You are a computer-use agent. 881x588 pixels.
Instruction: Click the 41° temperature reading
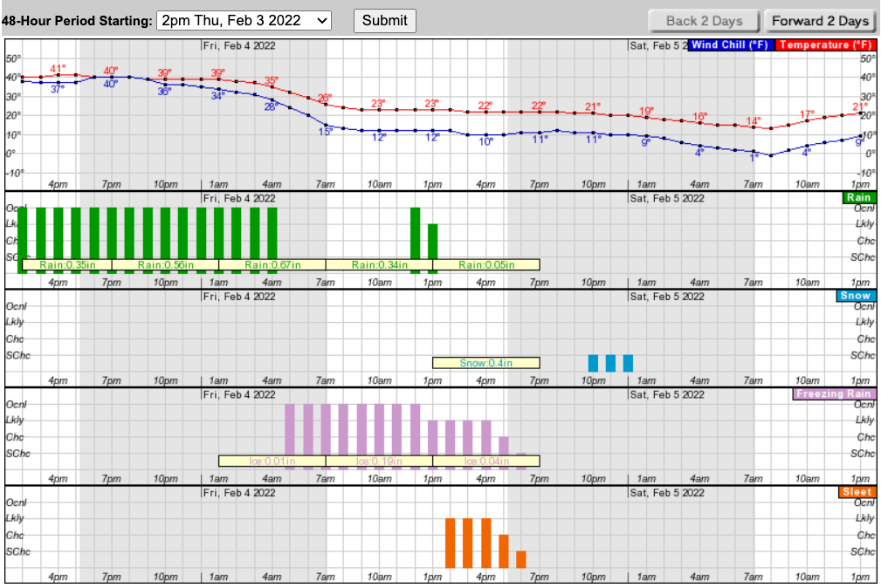[x=58, y=68]
